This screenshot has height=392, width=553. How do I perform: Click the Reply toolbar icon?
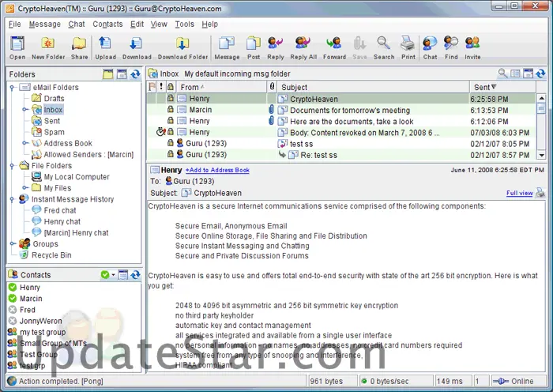click(x=276, y=47)
